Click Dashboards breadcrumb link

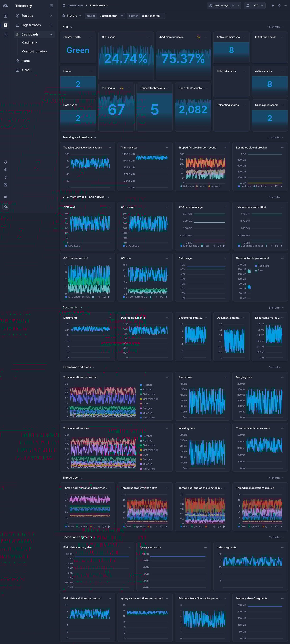pyautogui.click(x=75, y=5)
